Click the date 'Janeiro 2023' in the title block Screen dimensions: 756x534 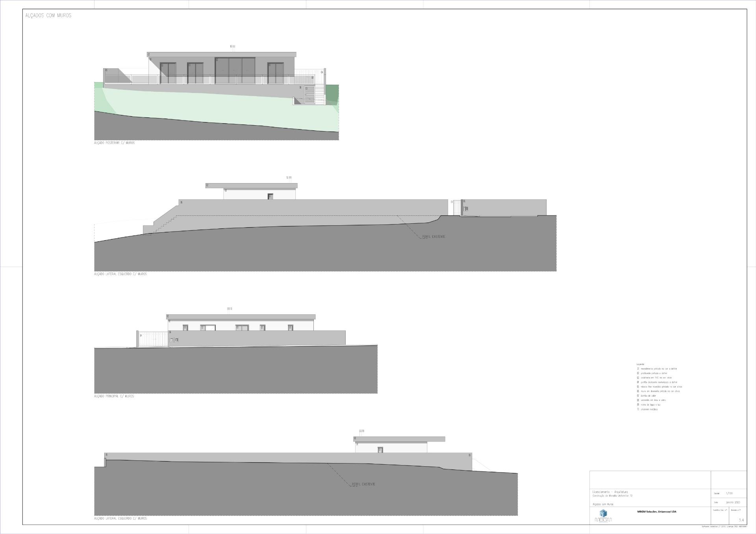coord(733,502)
